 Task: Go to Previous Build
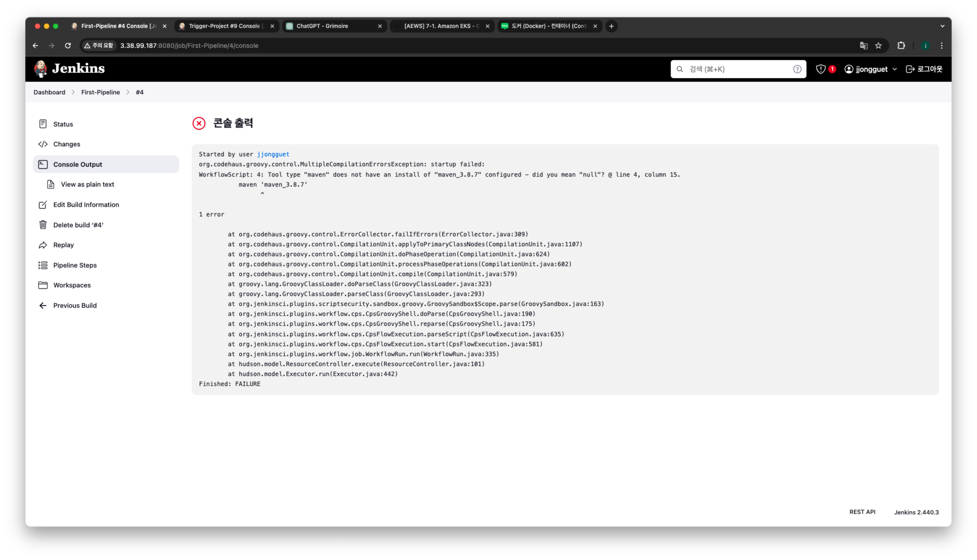[x=75, y=306]
